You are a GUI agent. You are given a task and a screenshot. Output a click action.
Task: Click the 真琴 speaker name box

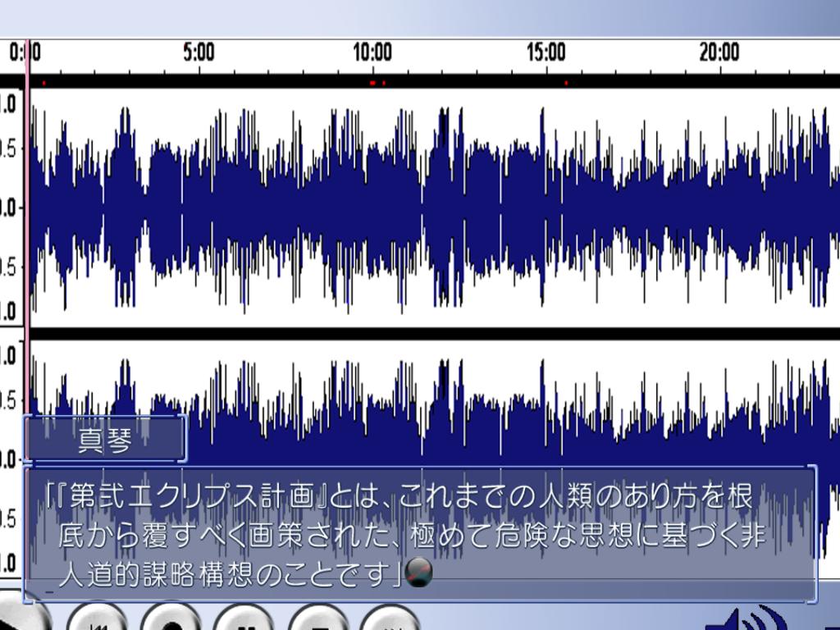coord(105,440)
